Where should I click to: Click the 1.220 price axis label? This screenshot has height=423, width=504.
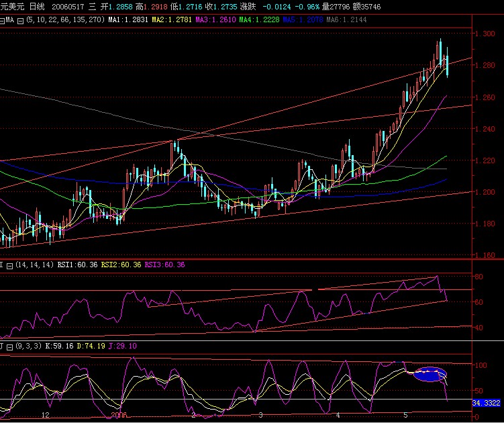[485, 160]
